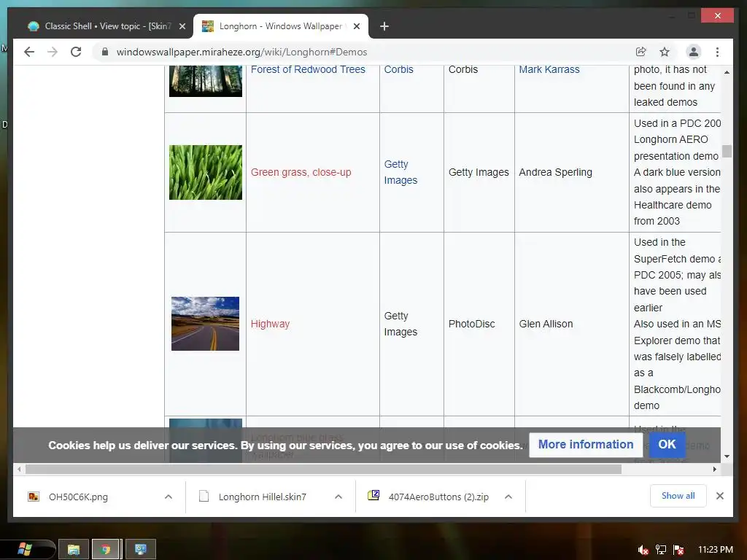
Task: Click horizontal scrollbar right arrow
Action: [715, 470]
